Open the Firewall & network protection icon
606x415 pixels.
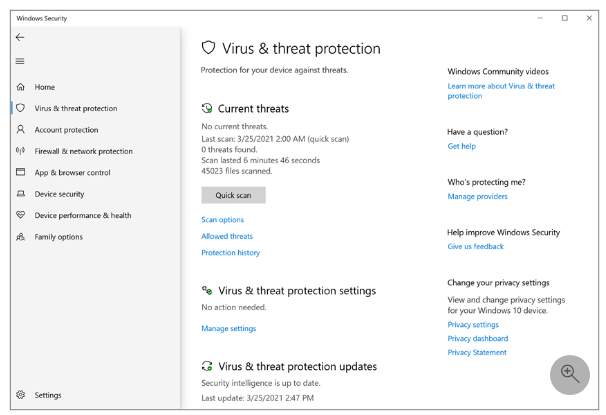[20, 151]
